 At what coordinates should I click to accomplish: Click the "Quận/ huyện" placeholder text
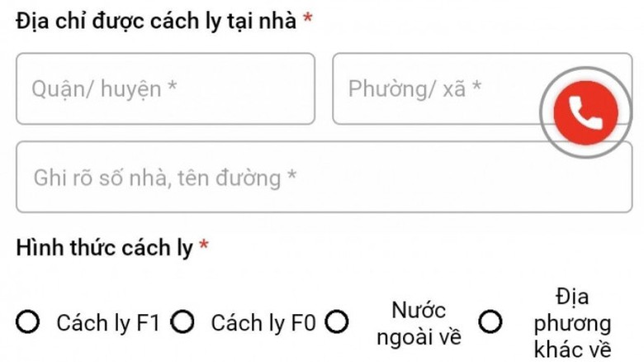coord(105,89)
